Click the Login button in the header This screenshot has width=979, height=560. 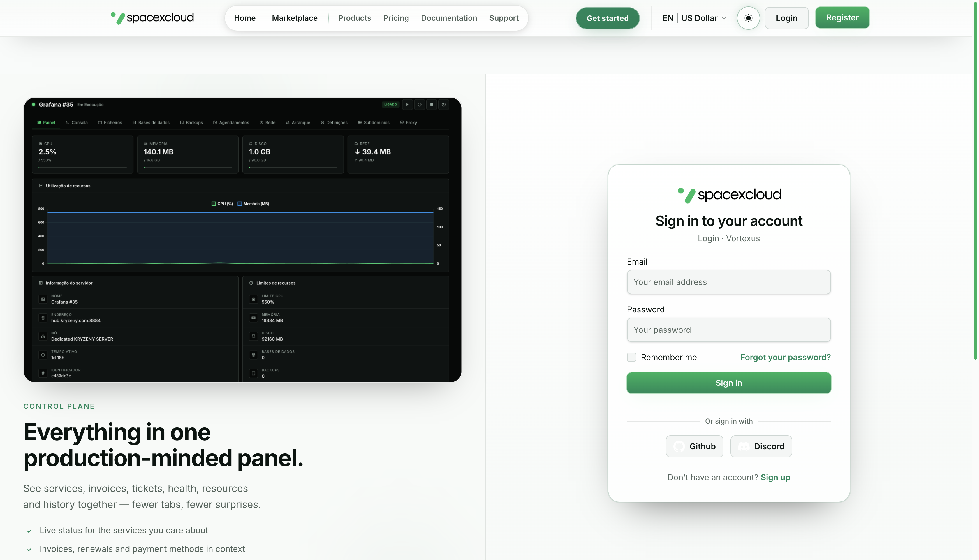coord(786,18)
